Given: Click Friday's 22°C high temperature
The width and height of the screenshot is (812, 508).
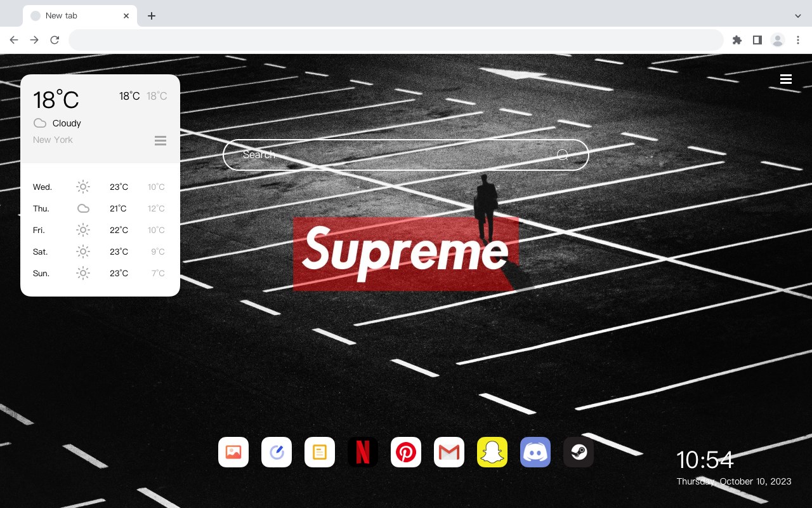Looking at the screenshot, I should (x=119, y=230).
